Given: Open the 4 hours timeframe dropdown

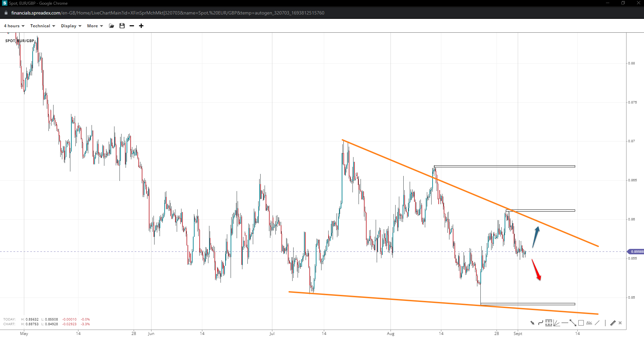Looking at the screenshot, I should click(14, 26).
